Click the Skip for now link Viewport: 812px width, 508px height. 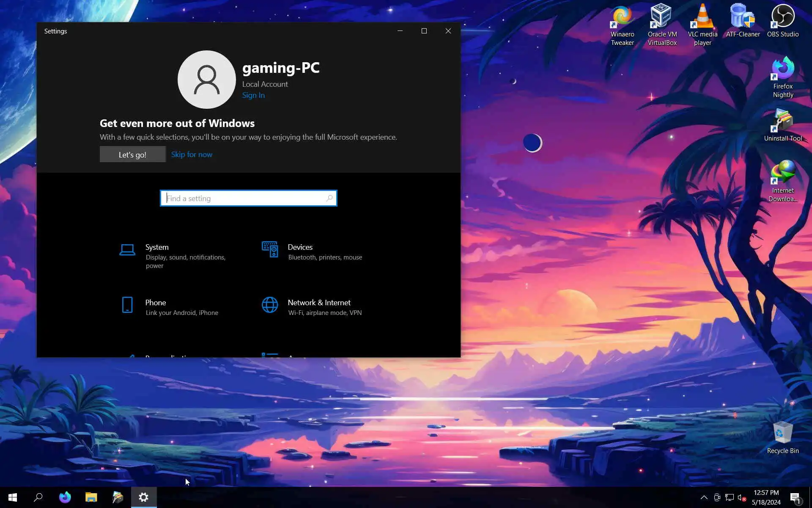click(x=192, y=155)
